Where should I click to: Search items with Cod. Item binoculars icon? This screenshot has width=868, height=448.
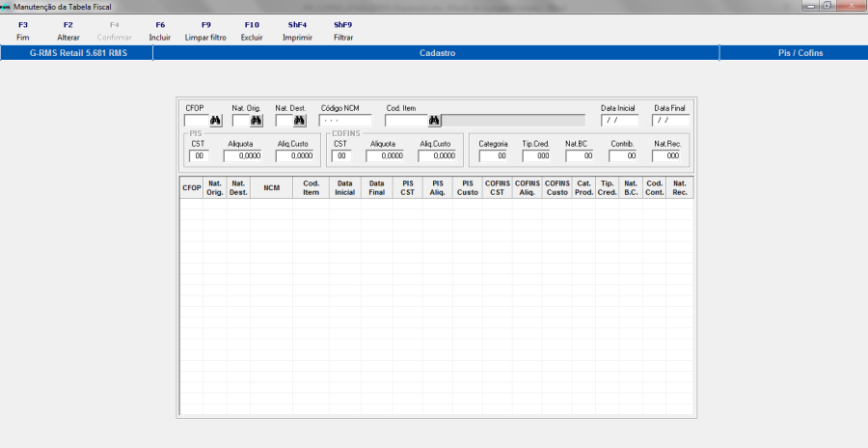coord(435,121)
